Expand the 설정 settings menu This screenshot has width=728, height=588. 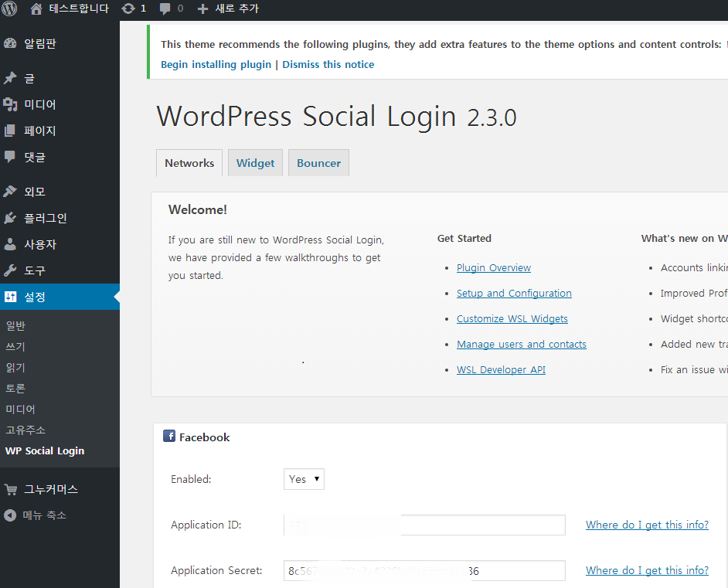tap(35, 297)
